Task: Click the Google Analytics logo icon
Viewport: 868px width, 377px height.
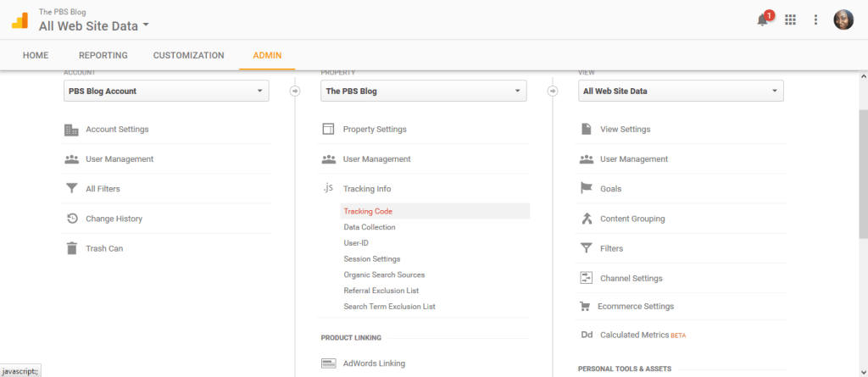Action: point(19,20)
